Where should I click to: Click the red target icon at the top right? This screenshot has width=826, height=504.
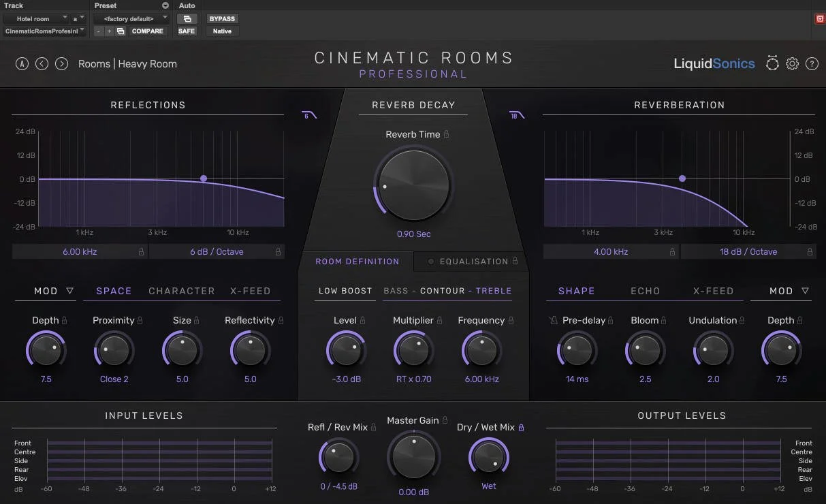click(x=820, y=18)
